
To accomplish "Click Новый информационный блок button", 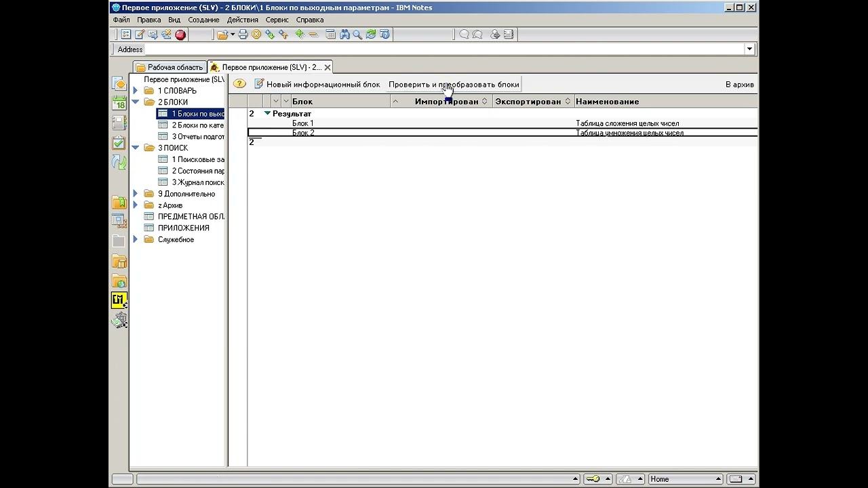I will (317, 84).
